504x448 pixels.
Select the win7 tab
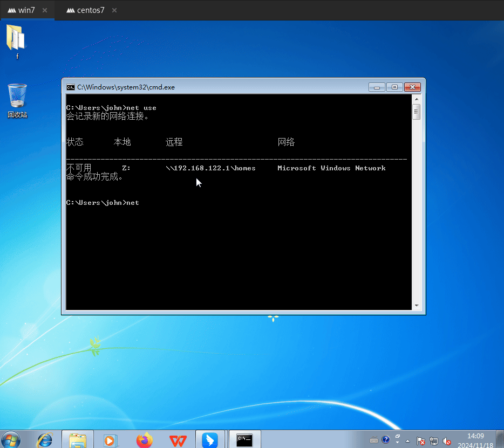point(26,10)
